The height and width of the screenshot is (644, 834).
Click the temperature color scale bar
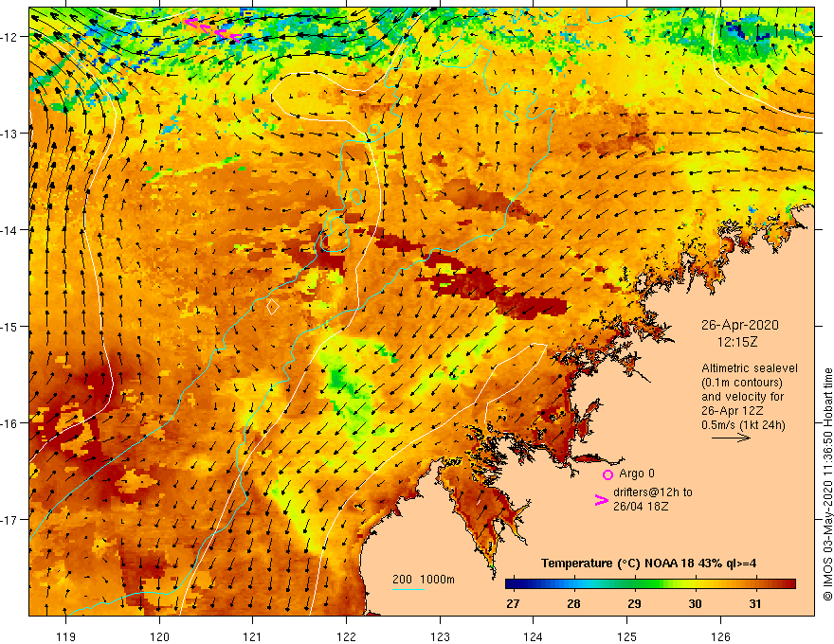pos(650,584)
